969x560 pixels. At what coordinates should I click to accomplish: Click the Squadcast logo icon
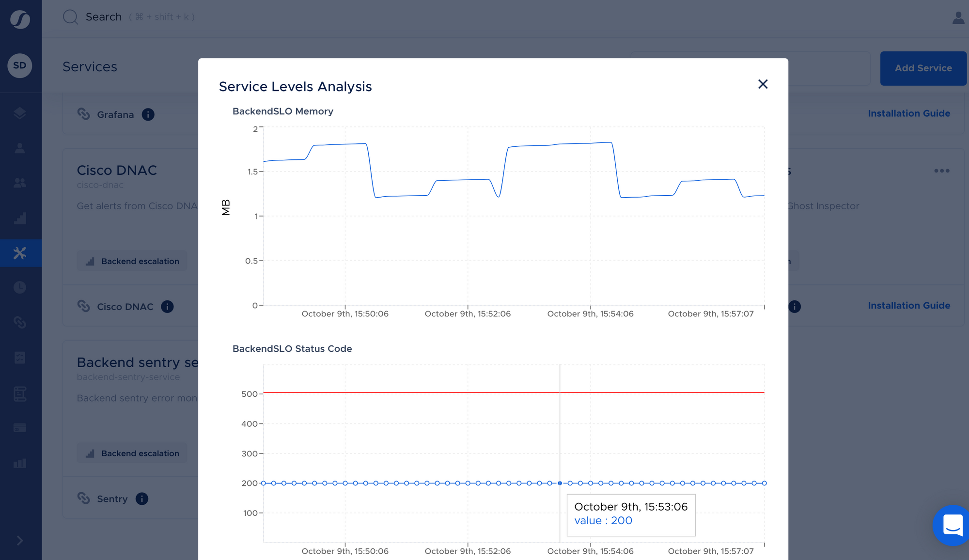pyautogui.click(x=20, y=19)
